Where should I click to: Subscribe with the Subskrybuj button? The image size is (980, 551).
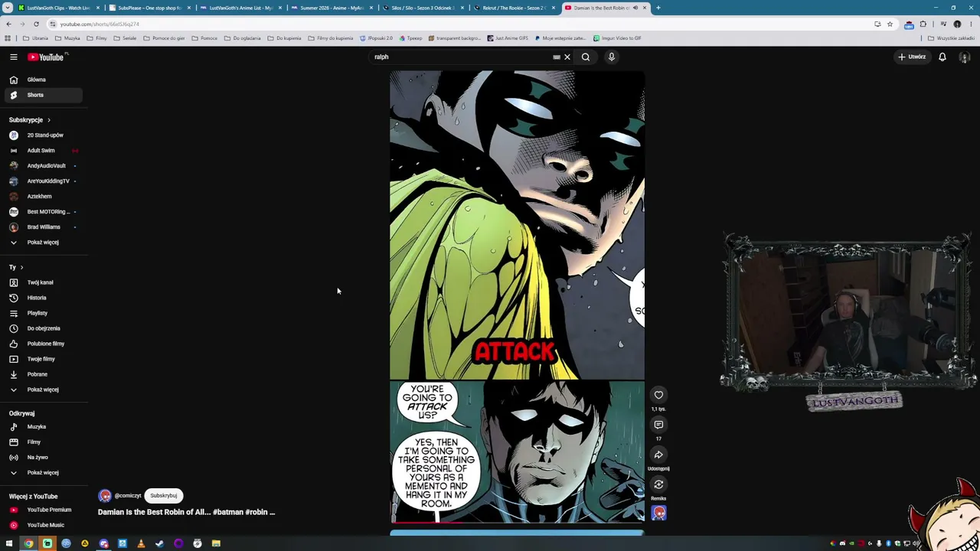164,496
